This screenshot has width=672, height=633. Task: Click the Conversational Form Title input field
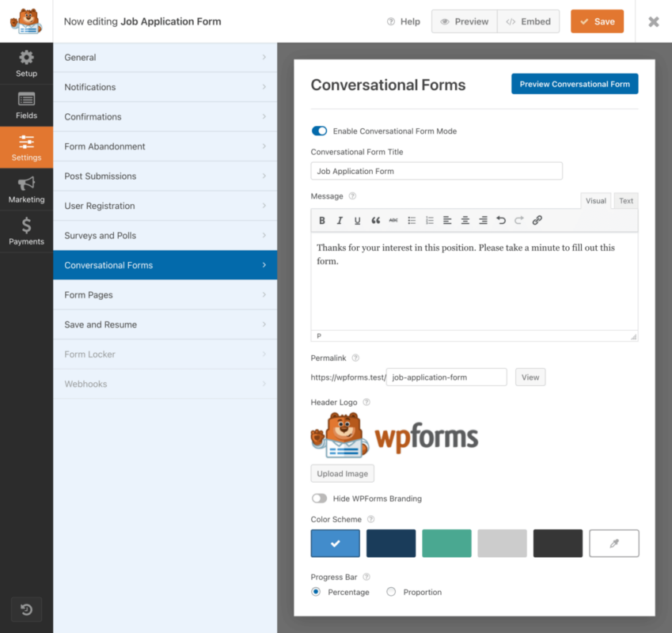[x=436, y=171]
